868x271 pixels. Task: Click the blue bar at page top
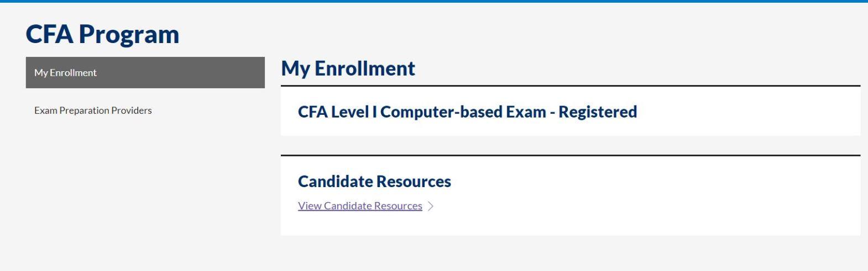coord(434,1)
